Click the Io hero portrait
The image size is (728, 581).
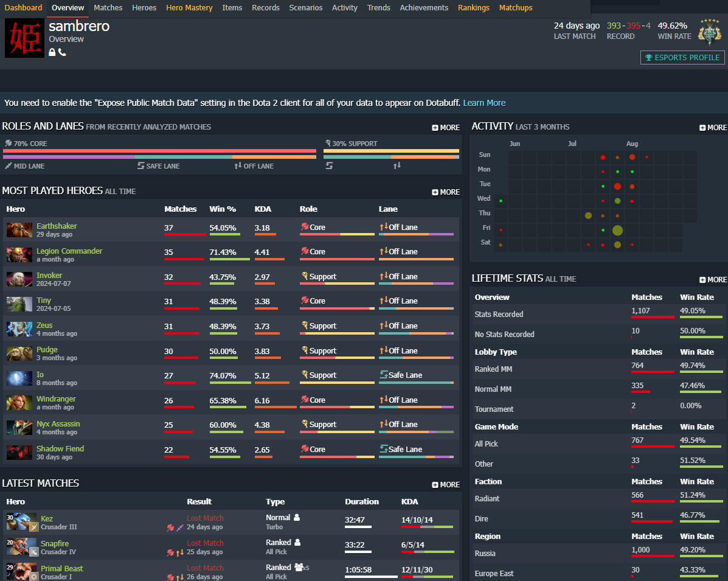pyautogui.click(x=19, y=378)
